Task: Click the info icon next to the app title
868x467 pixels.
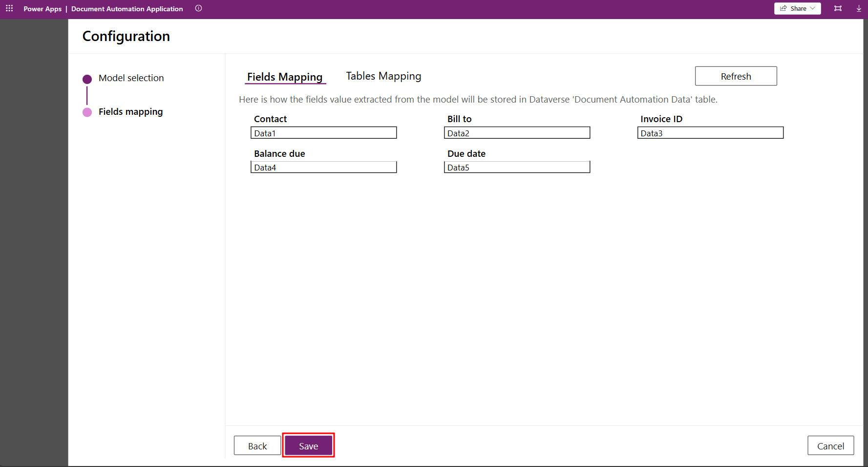Action: click(x=198, y=8)
